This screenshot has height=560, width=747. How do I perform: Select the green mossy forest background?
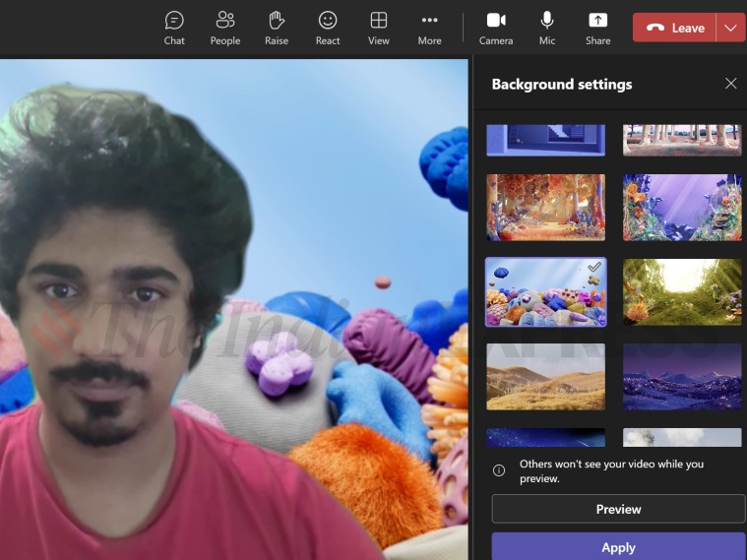(x=682, y=291)
